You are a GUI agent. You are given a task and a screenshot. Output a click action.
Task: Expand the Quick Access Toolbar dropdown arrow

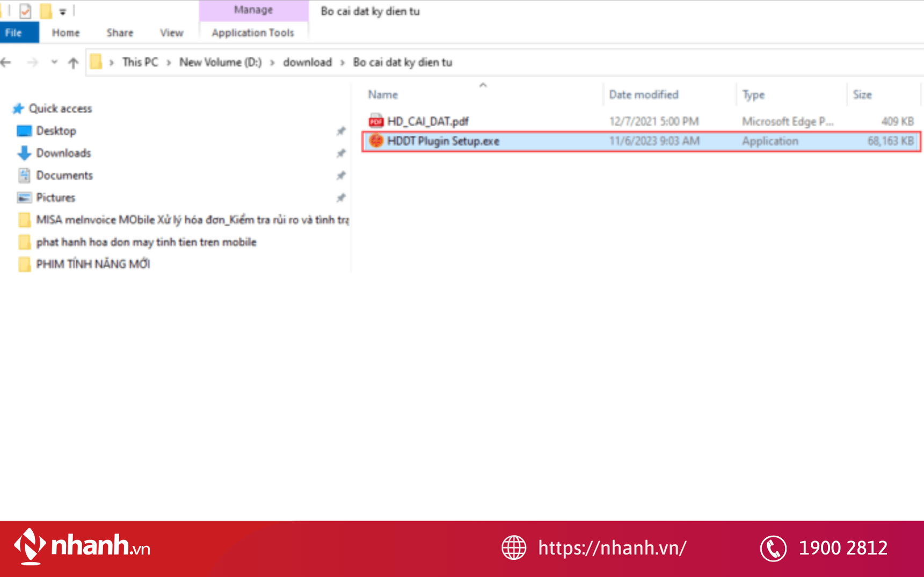62,10
